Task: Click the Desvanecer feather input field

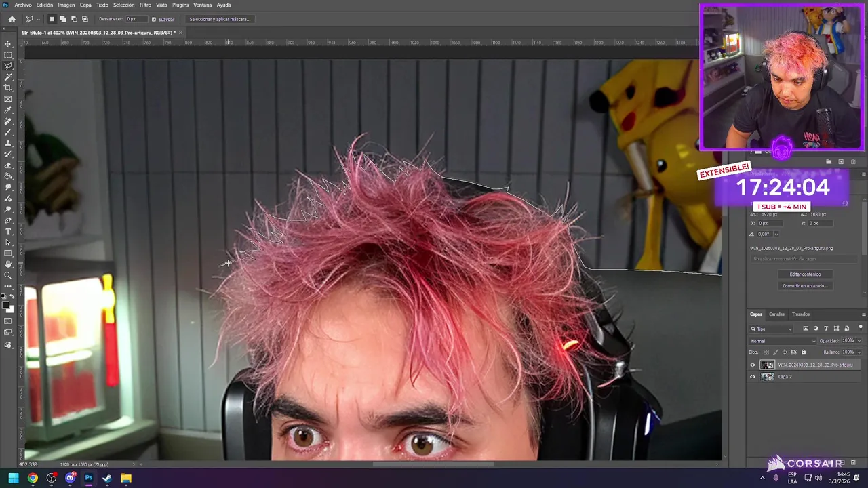Action: pos(136,19)
